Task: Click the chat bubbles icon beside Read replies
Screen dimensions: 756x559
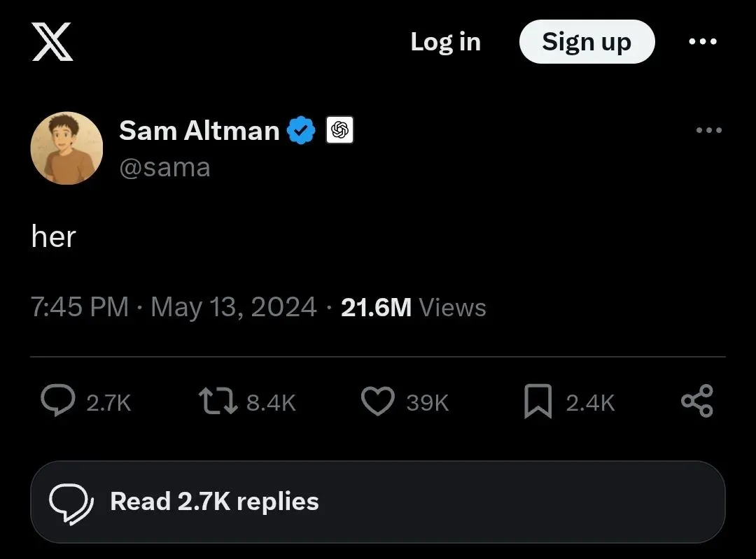Action: click(71, 502)
